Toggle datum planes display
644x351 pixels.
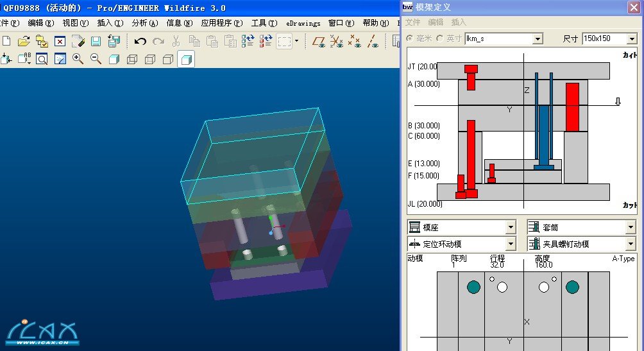point(319,41)
